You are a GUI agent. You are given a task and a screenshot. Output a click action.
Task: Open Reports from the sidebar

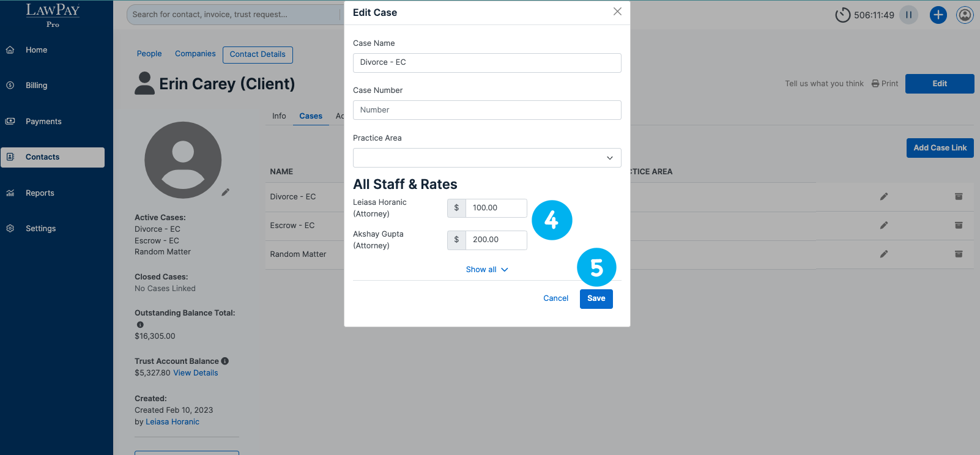tap(40, 193)
